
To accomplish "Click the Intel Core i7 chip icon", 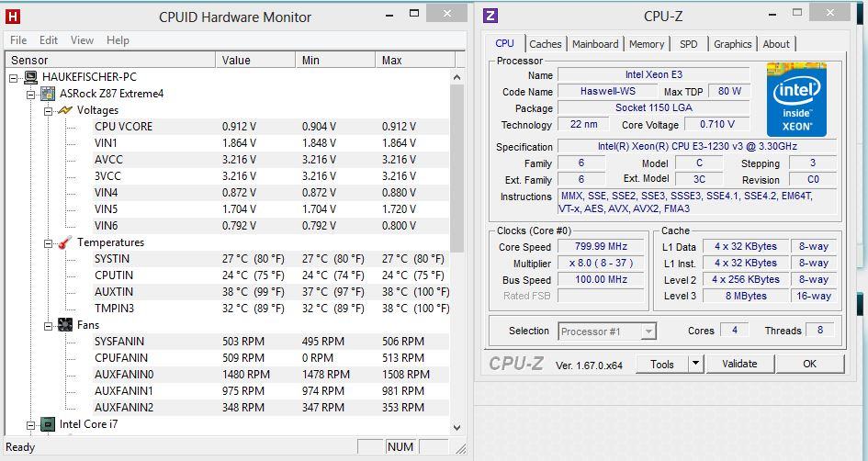I will (x=48, y=424).
